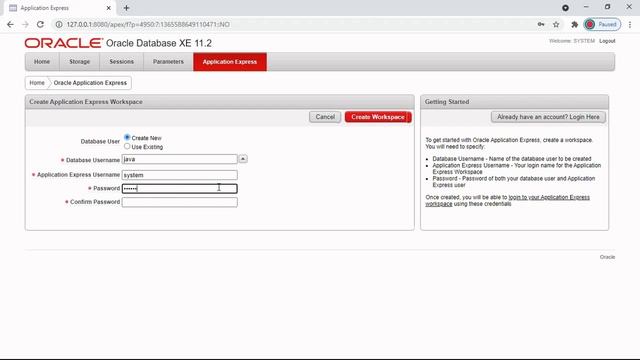Click the browser forward arrow
Screen dimensions: 640x360
[x=25, y=24]
